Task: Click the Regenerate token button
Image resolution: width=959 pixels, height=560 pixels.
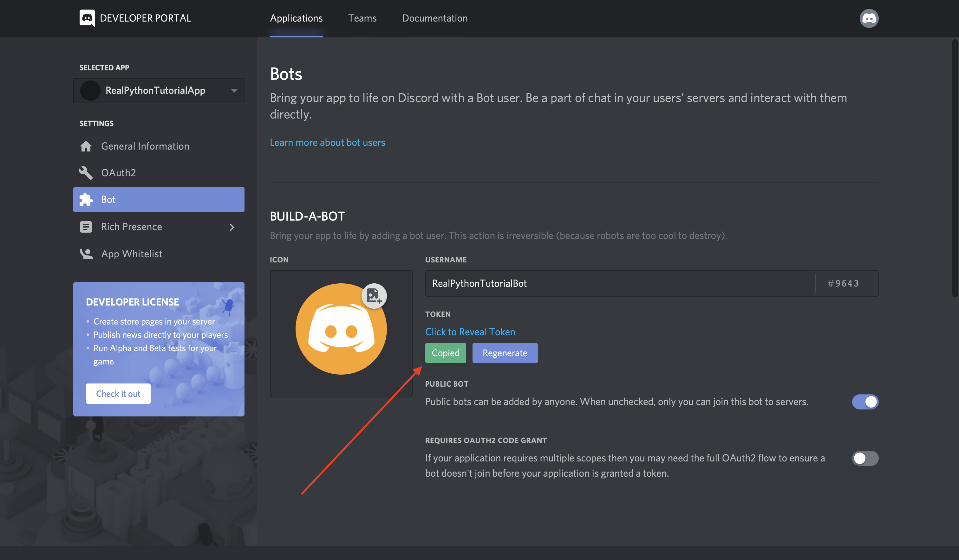Action: [x=505, y=353]
